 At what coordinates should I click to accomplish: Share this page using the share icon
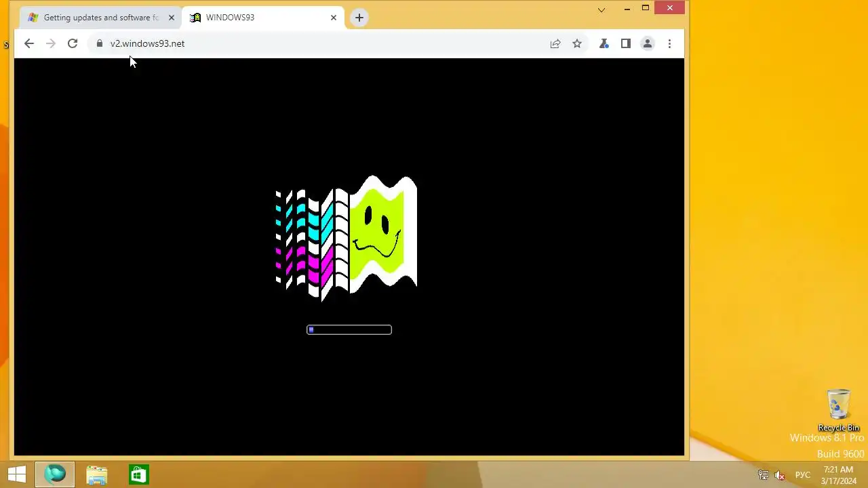click(x=555, y=43)
